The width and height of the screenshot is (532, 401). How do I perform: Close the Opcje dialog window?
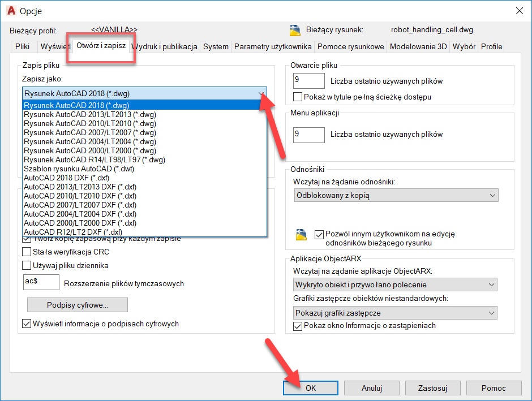pos(518,11)
